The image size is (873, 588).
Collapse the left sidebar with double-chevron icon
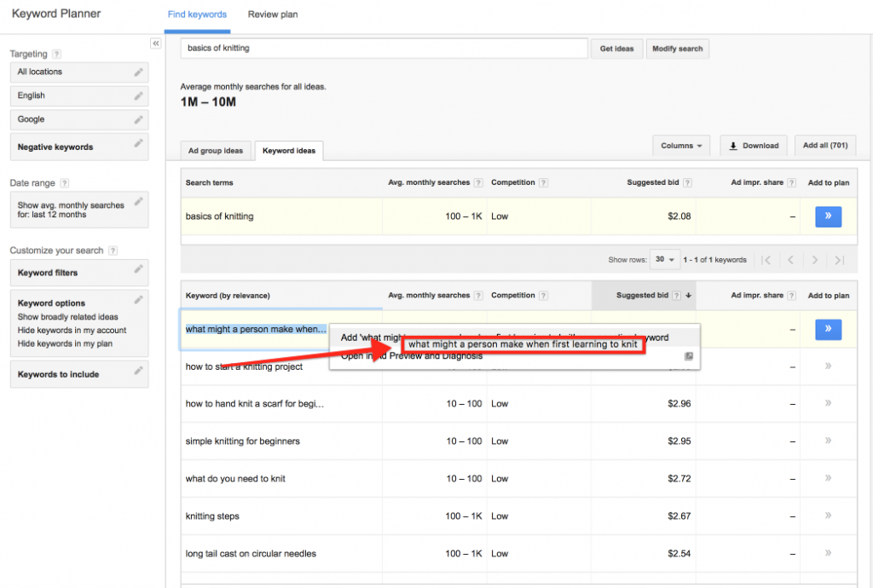(155, 43)
